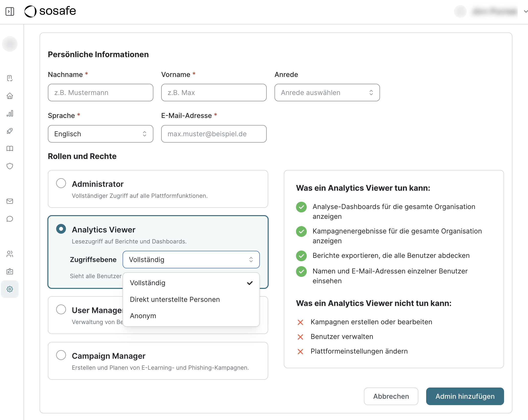
Task: Choose Anonym access level option
Action: [x=191, y=316]
